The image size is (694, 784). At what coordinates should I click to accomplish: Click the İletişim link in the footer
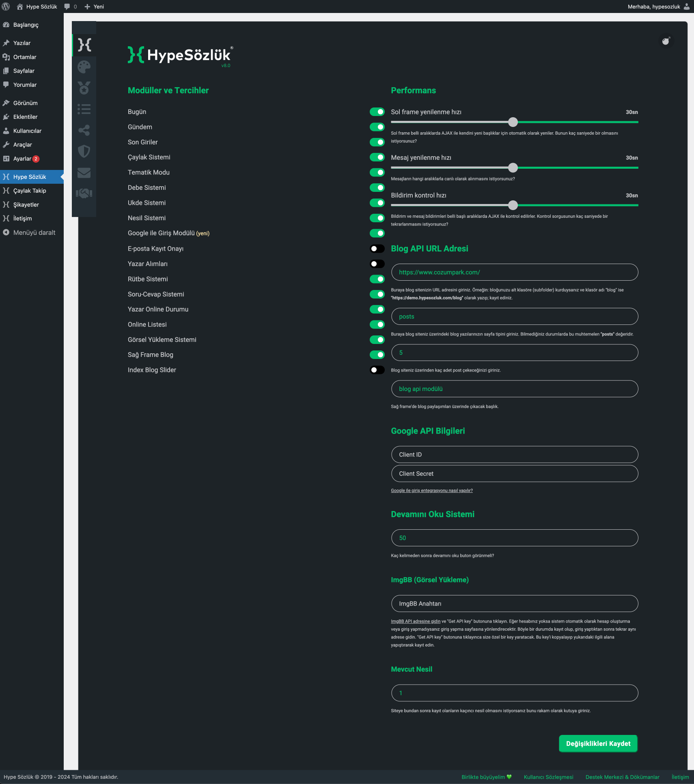pos(680,777)
